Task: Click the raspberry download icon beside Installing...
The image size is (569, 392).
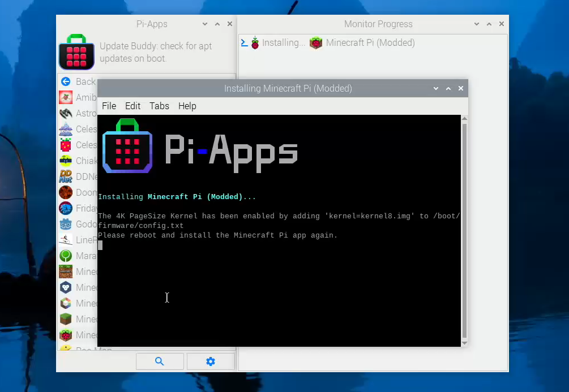Action: coord(255,43)
